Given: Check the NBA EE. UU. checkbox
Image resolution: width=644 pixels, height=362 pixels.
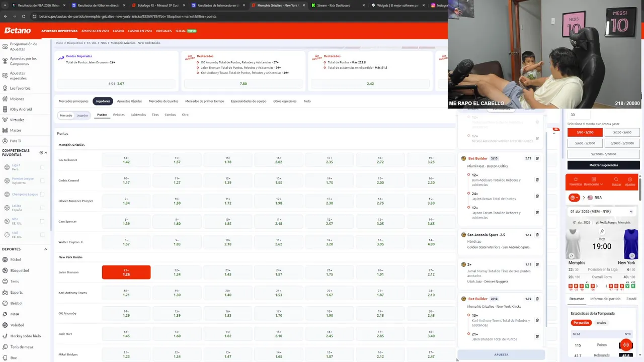Looking at the screenshot, I should coord(42,221).
